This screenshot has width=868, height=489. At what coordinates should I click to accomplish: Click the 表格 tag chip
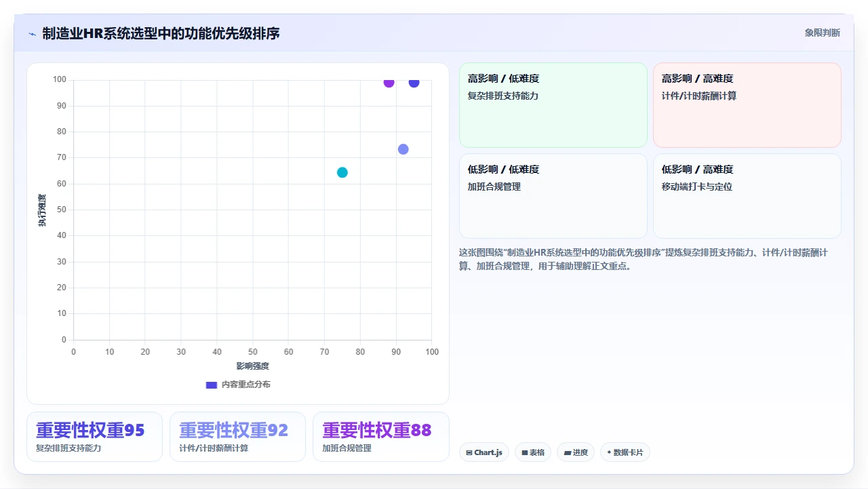pos(533,452)
